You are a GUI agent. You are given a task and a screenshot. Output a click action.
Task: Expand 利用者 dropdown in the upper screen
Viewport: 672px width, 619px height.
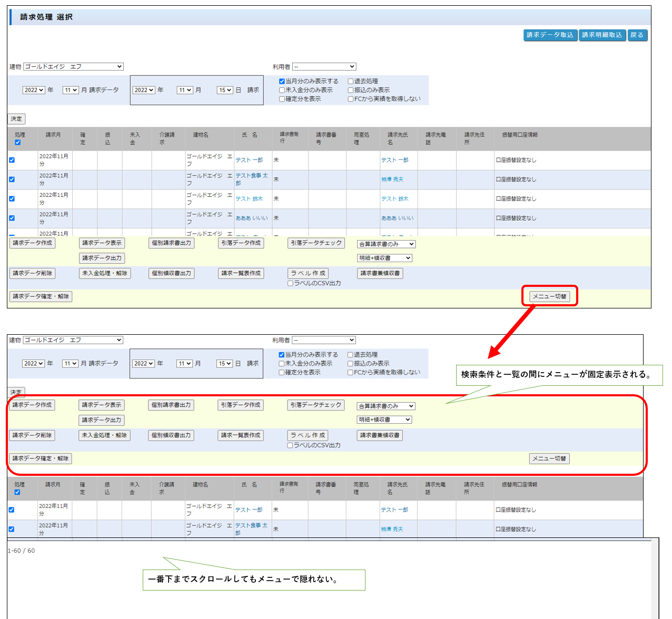(x=324, y=67)
